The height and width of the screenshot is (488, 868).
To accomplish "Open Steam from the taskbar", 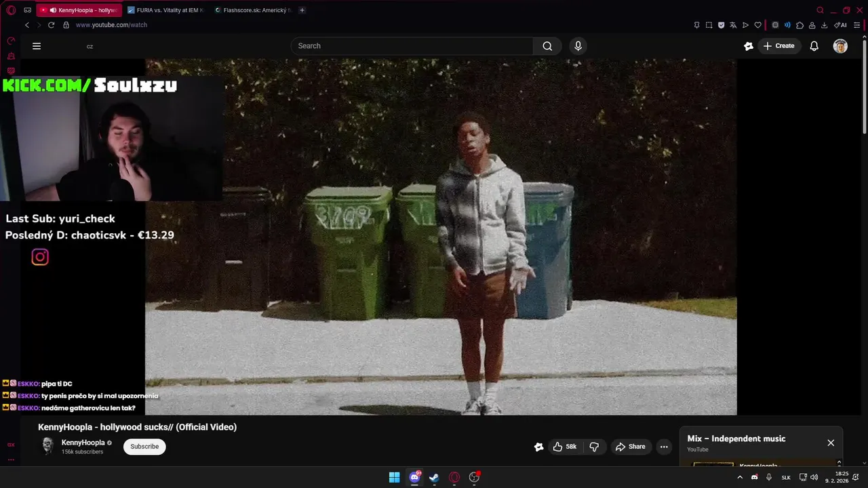I will point(434,477).
